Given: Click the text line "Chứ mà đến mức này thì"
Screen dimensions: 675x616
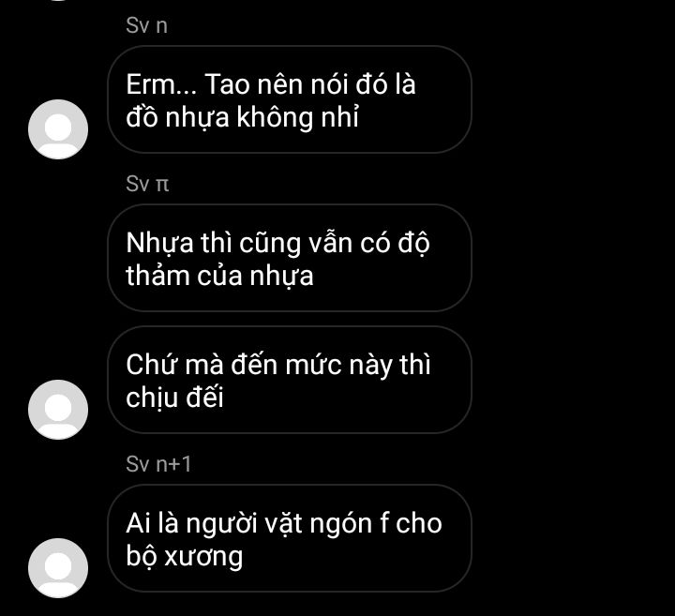Looking at the screenshot, I should pos(278,365).
